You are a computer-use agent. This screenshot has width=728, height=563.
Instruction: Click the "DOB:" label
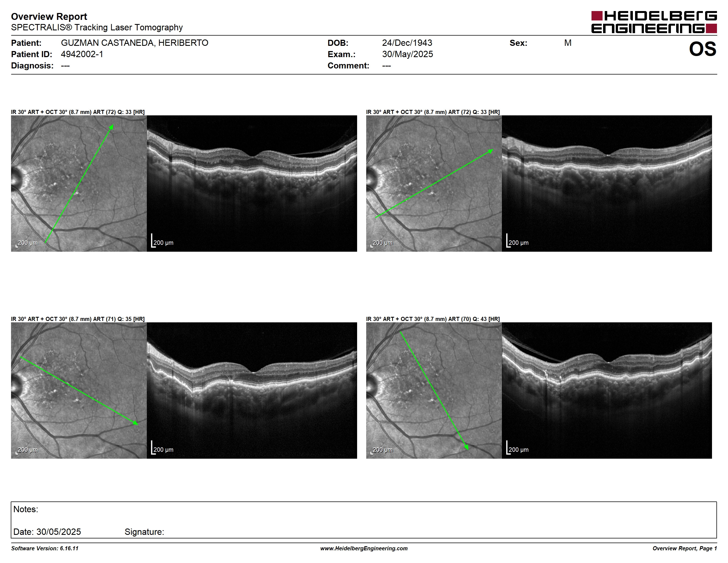[x=338, y=43]
